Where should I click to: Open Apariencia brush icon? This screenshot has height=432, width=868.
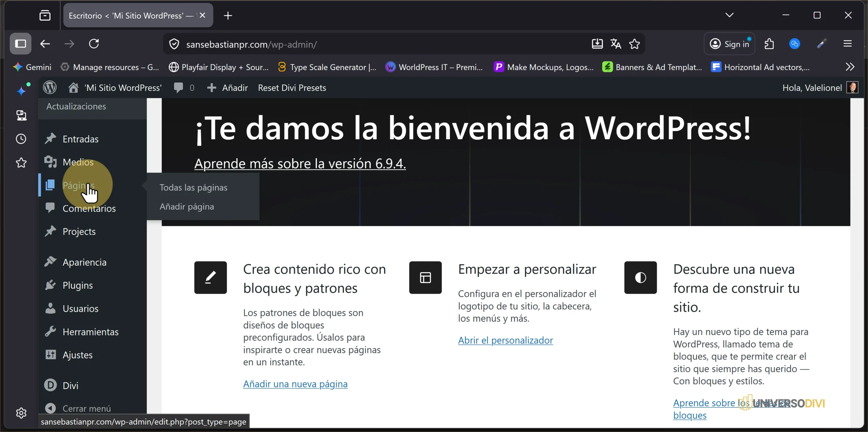(51, 262)
